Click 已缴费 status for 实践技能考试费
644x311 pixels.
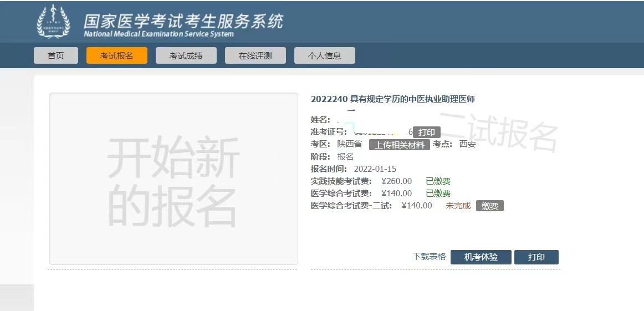point(438,181)
